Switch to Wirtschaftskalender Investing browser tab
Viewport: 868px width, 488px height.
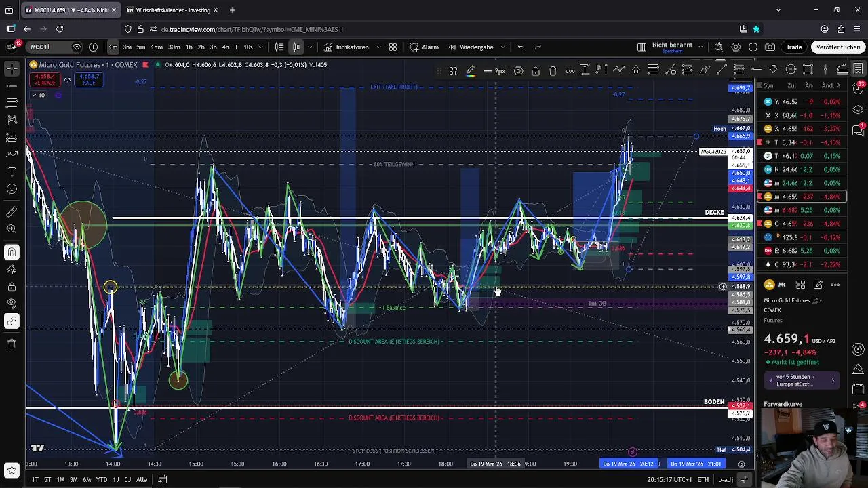click(x=172, y=10)
